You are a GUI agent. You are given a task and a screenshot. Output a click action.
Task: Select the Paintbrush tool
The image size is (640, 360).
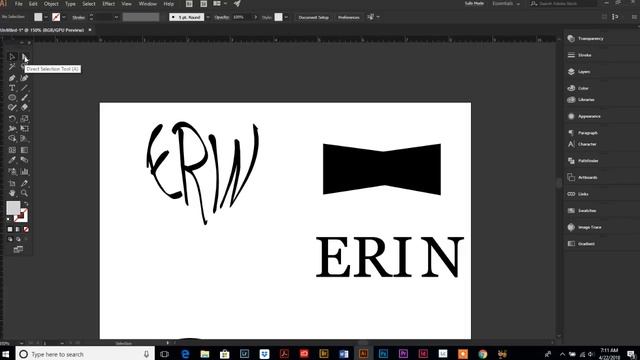click(24, 98)
